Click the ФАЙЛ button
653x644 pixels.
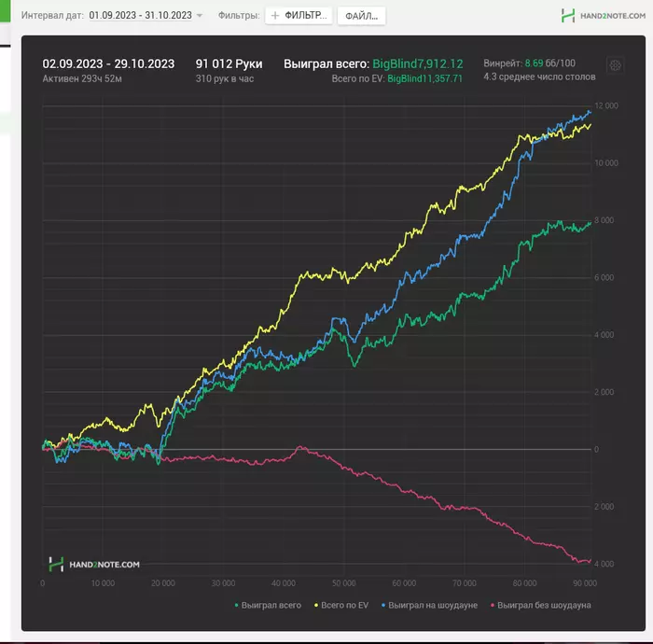point(362,16)
